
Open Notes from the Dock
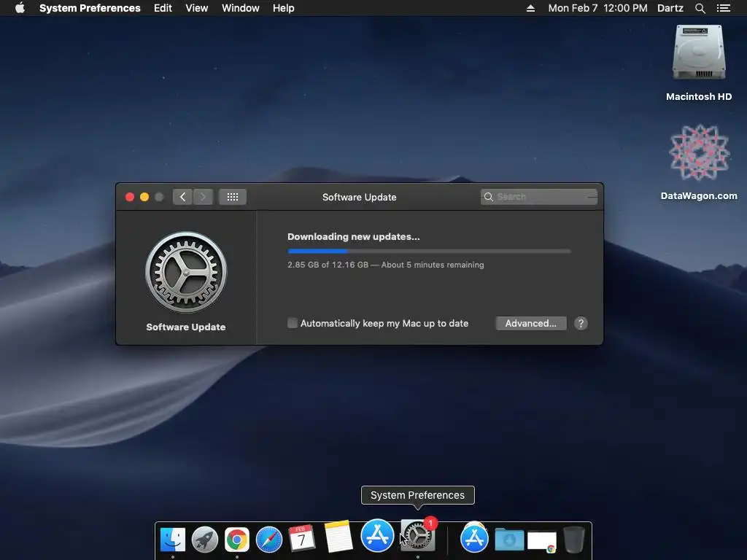click(x=338, y=537)
